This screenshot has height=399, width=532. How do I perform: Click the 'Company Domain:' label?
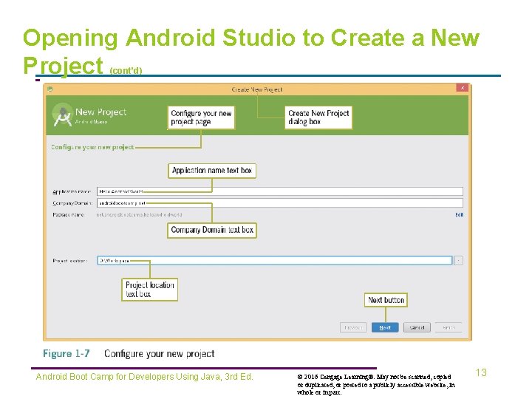point(72,203)
